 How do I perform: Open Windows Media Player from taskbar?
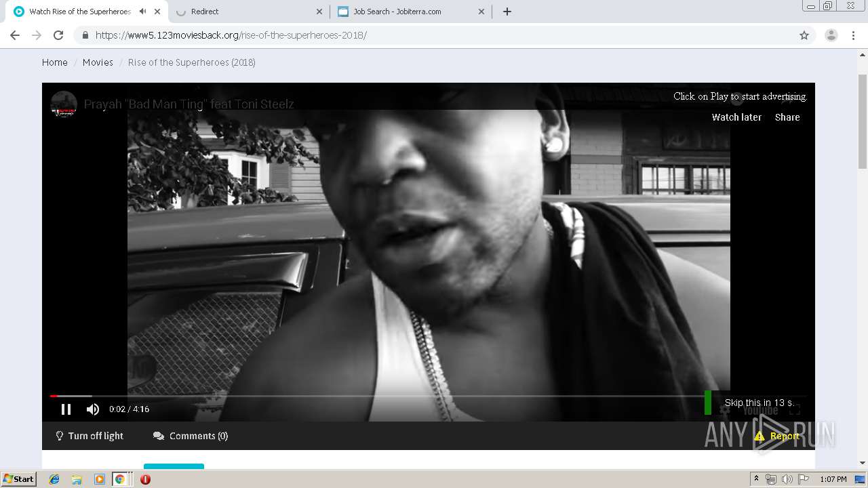coord(99,479)
